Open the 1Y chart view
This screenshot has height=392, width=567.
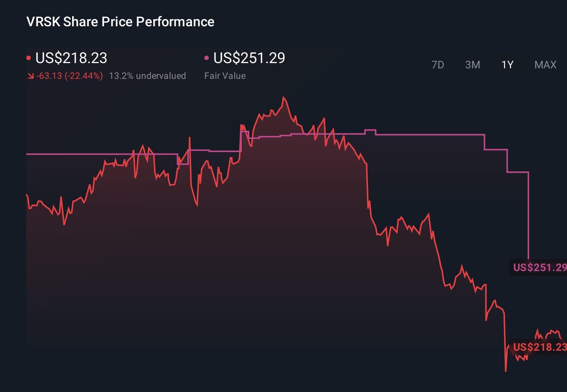pyautogui.click(x=507, y=65)
